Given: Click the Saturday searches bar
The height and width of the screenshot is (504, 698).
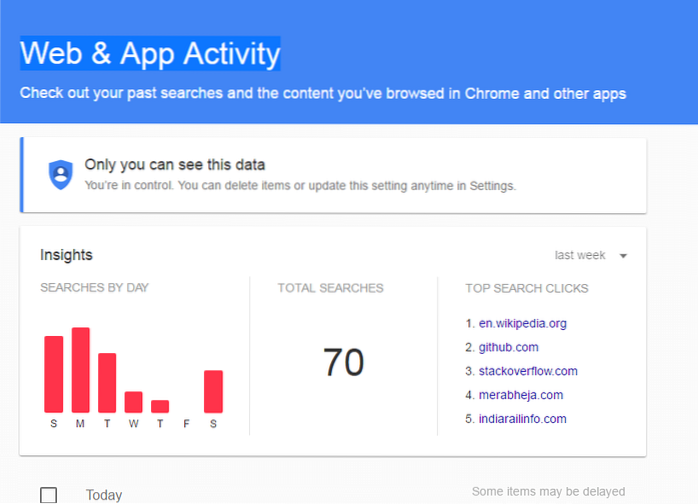Looking at the screenshot, I should [213, 391].
